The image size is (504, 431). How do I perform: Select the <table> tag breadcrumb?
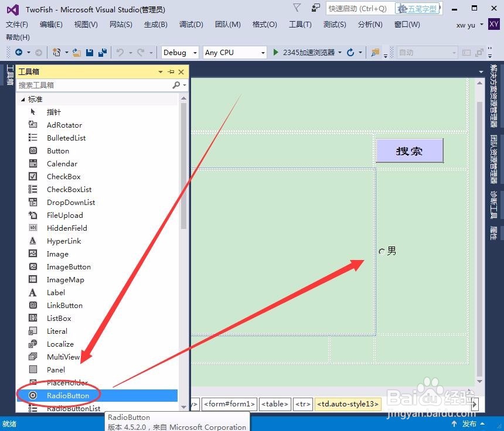[275, 404]
